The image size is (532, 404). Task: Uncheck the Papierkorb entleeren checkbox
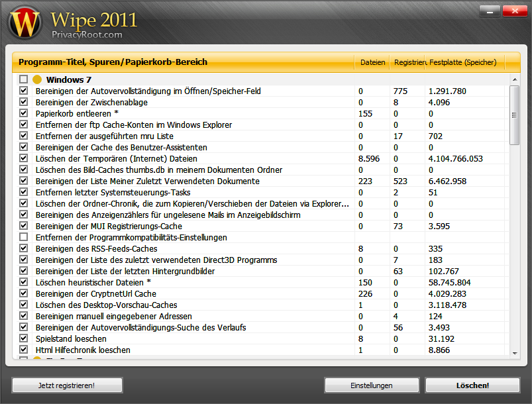click(x=23, y=113)
